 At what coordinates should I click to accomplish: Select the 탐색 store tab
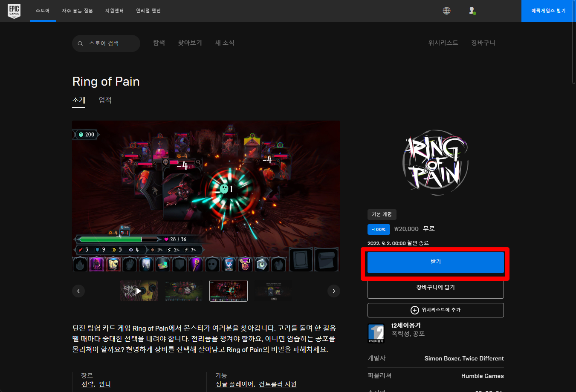pos(159,43)
